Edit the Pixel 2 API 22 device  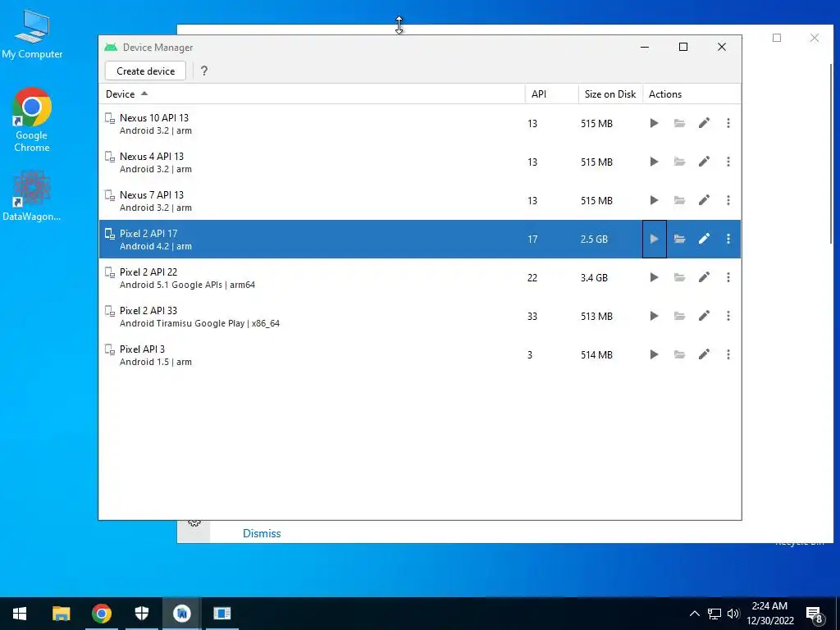click(704, 277)
